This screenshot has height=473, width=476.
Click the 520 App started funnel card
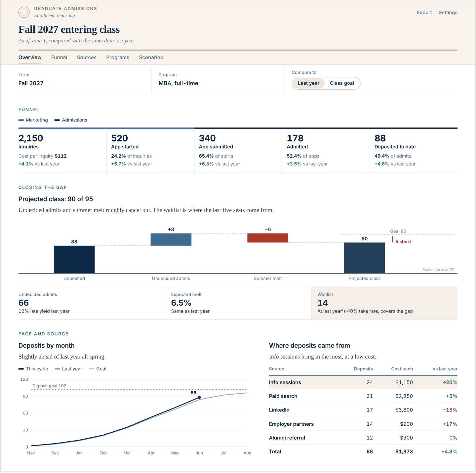[x=150, y=150]
